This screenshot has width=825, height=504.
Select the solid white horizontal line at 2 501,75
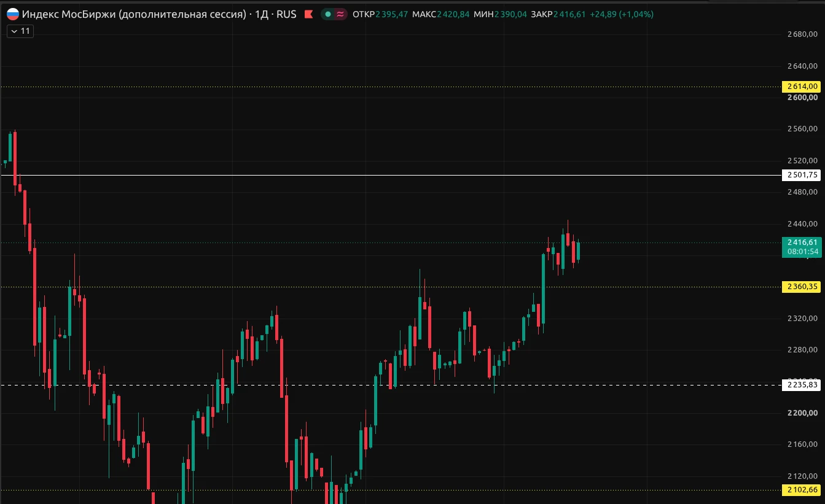coord(390,175)
